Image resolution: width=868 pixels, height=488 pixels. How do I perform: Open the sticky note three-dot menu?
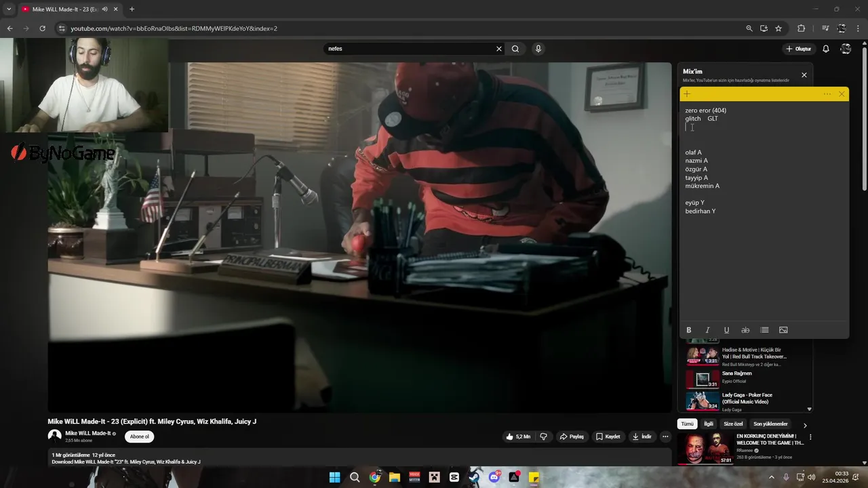[827, 94]
